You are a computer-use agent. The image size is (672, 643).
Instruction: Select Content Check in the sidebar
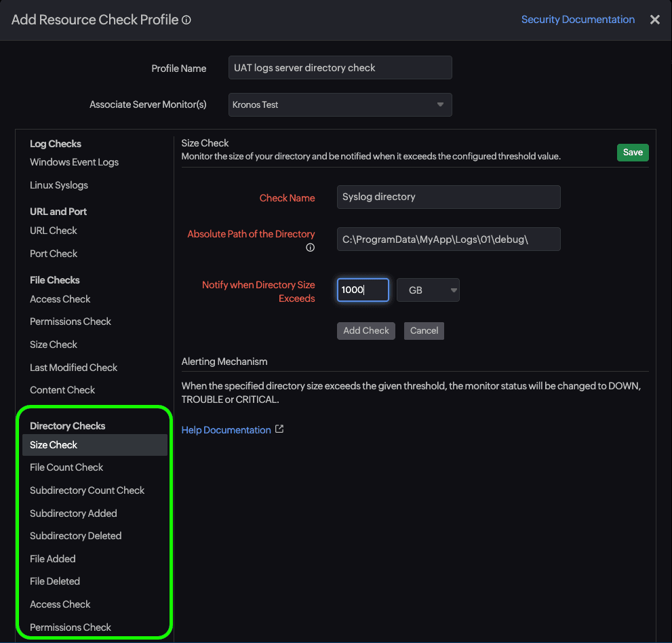62,390
